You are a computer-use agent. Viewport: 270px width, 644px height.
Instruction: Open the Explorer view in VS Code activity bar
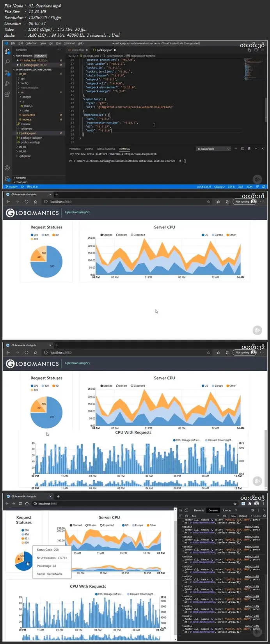coord(7,51)
